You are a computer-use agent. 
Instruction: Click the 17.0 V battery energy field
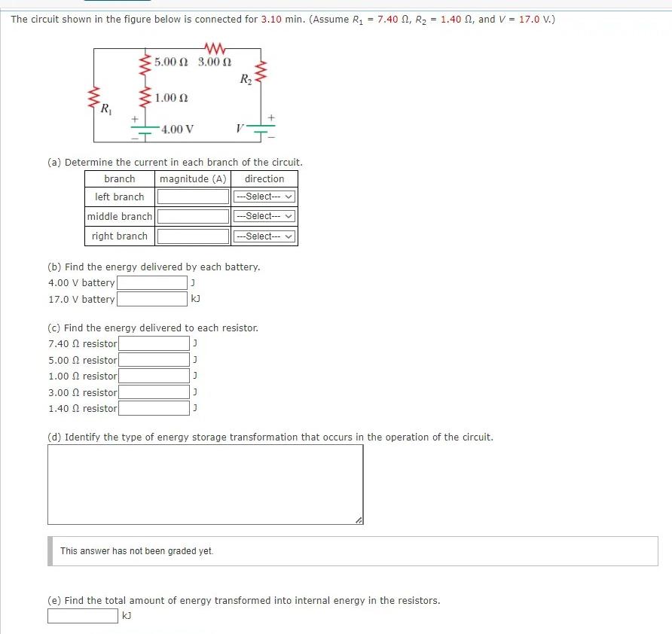click(x=152, y=299)
